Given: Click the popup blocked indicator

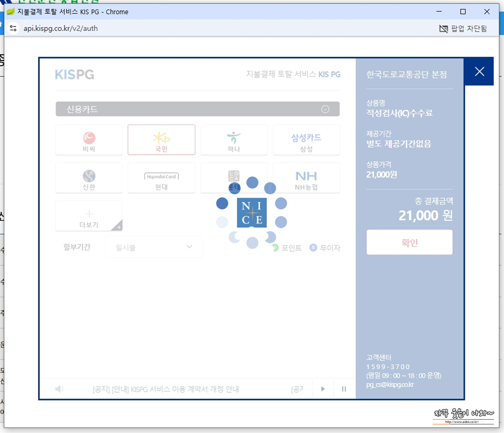Looking at the screenshot, I should 463,28.
